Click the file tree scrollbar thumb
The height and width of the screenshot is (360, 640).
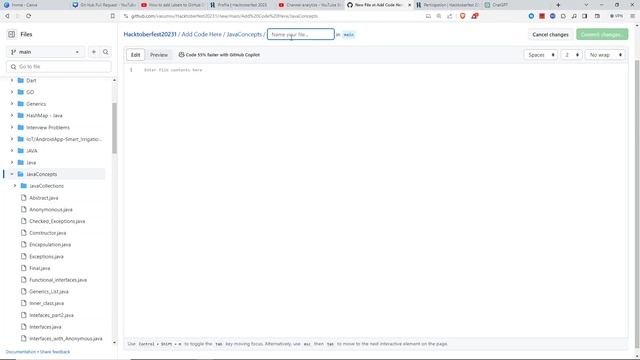tap(114, 128)
